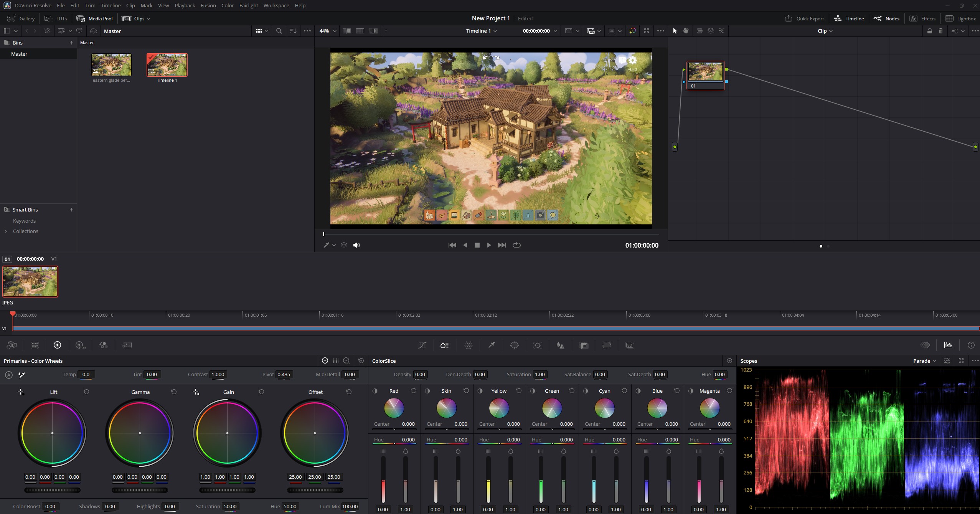
Task: Select the Lift black point picker
Action: pos(21,392)
